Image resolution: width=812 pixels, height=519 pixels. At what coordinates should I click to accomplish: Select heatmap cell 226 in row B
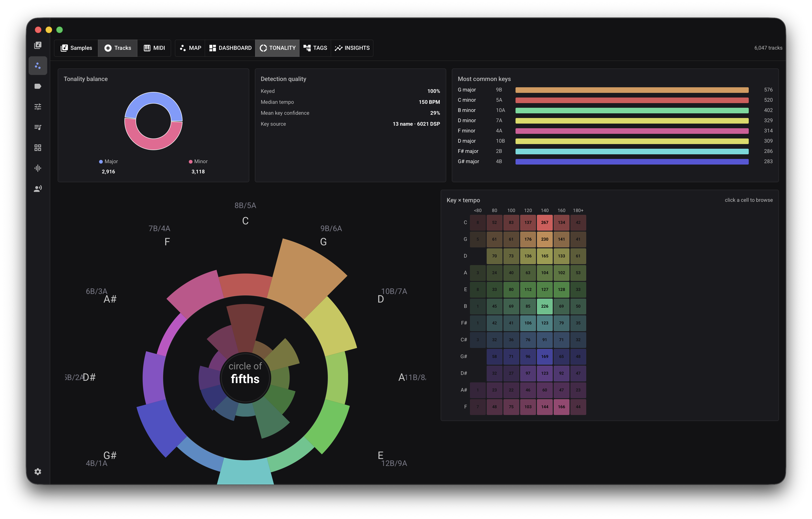click(544, 306)
